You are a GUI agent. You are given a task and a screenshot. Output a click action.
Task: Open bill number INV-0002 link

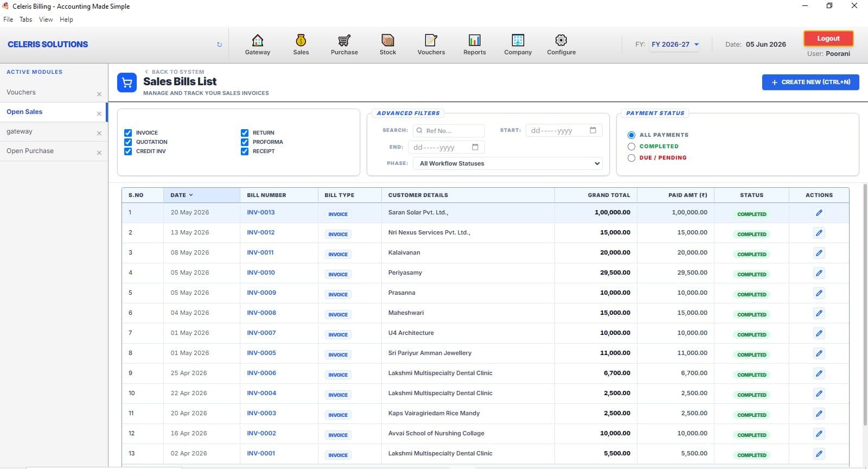click(x=261, y=433)
